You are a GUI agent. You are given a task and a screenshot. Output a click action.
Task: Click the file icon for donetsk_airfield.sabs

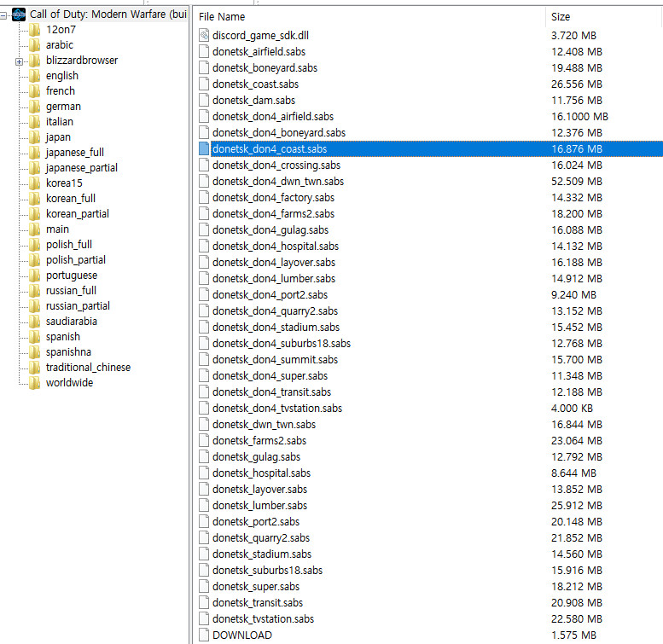coord(204,51)
